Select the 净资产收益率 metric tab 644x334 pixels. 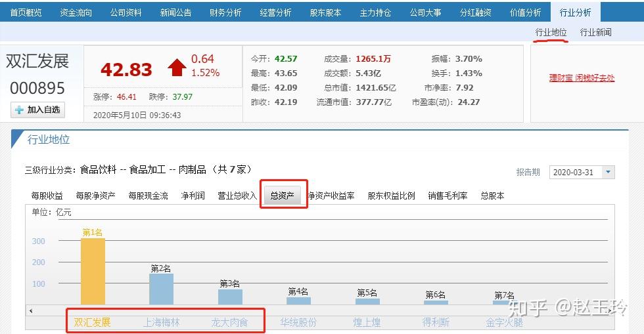tap(331, 196)
